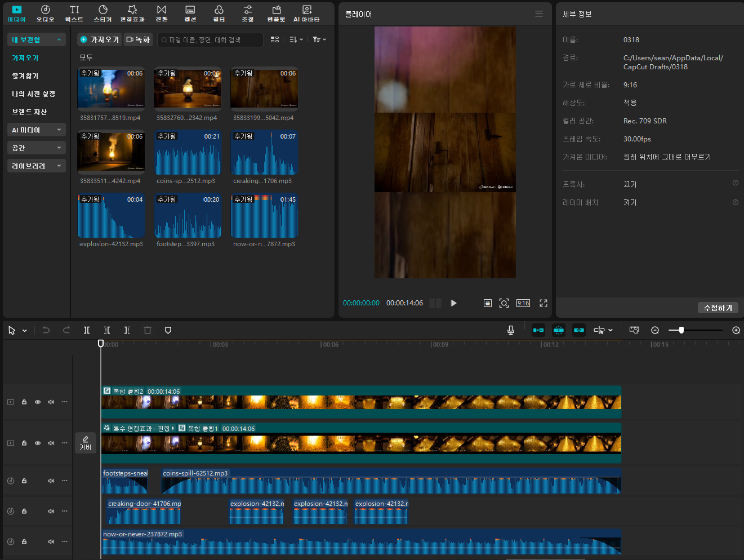Image resolution: width=744 pixels, height=560 pixels.
Task: Expand the 라이브러리 sidebar section
Action: click(x=37, y=166)
